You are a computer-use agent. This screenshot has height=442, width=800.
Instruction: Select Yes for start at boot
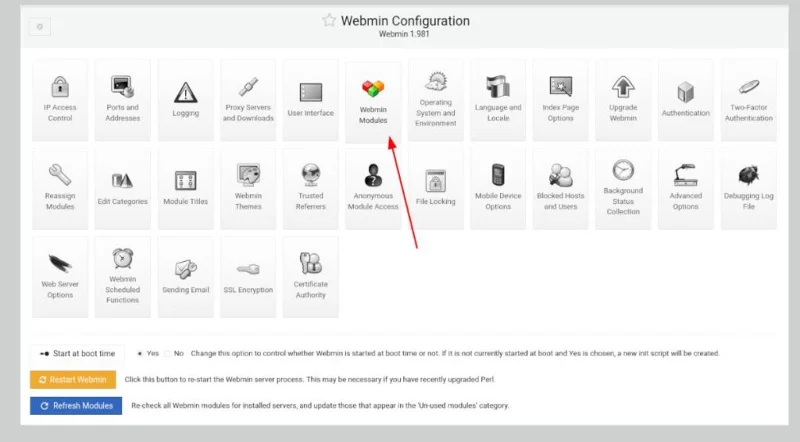click(x=140, y=353)
